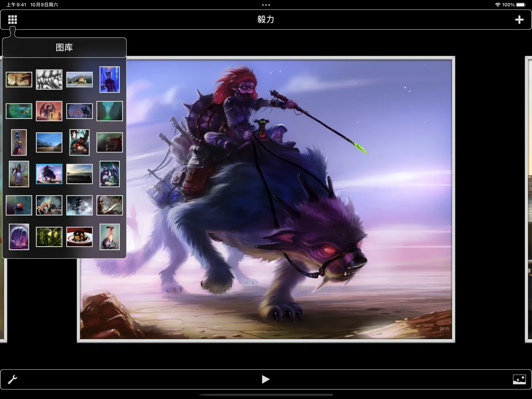Viewport: 532px width, 399px height.
Task: Select the chocolate dessert plate thumbnail
Action: [x=79, y=236]
